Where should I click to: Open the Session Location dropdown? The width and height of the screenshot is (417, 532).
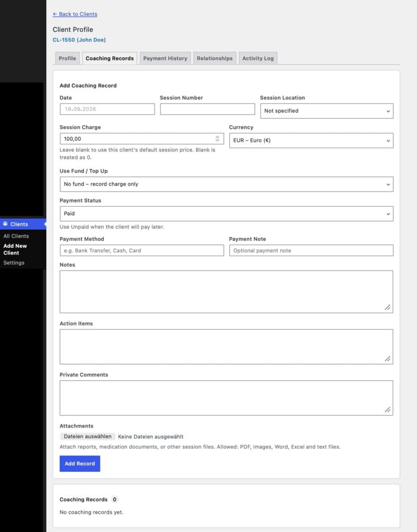(x=327, y=111)
